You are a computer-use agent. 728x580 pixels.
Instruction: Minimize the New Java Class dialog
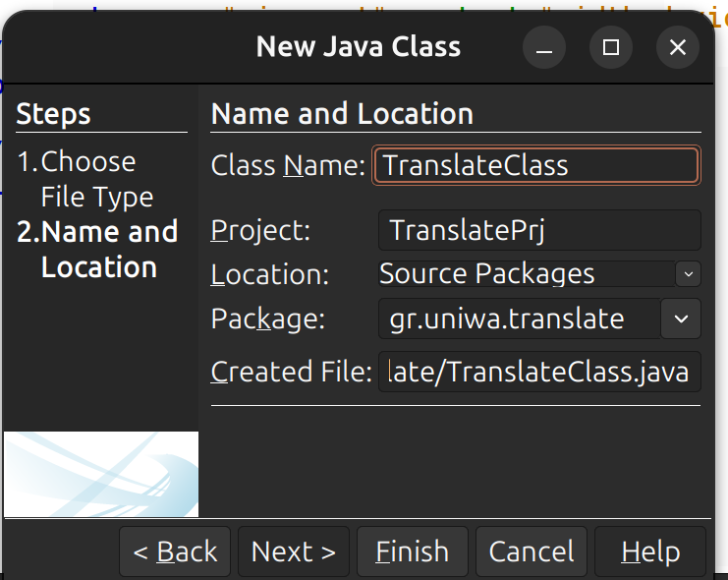click(544, 47)
